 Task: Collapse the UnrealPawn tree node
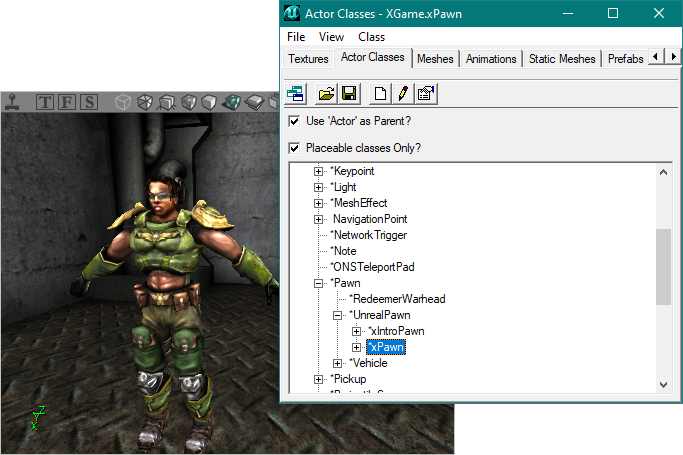338,315
